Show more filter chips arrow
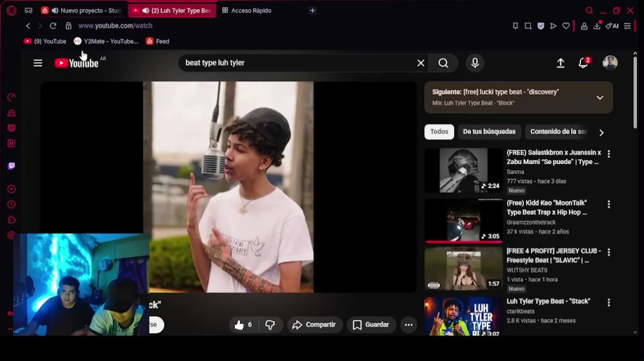 [x=601, y=132]
